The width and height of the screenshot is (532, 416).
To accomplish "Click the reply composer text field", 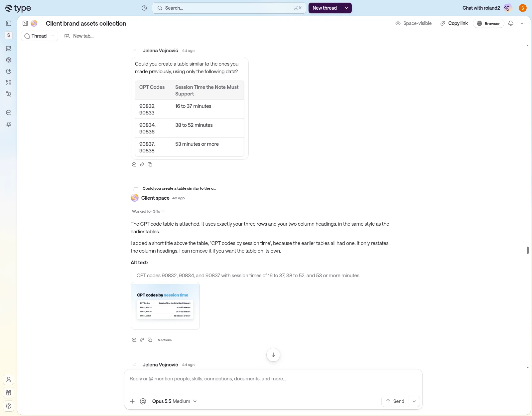I will tap(273, 379).
